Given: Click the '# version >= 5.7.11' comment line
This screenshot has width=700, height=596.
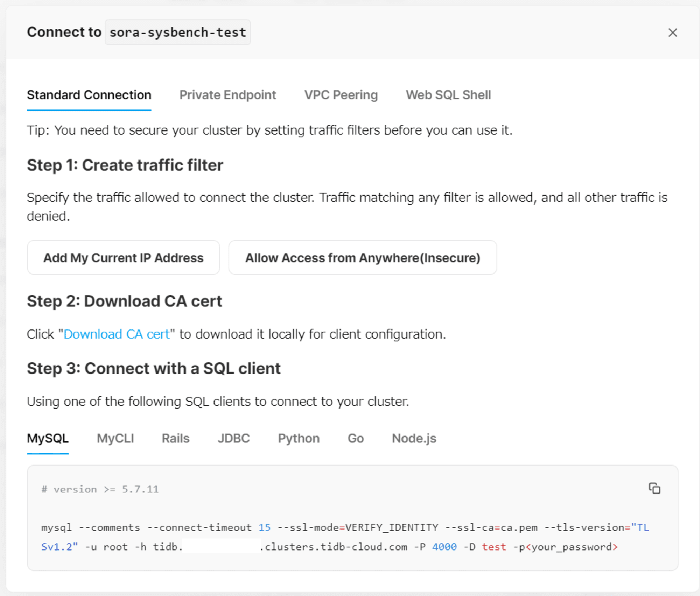Looking at the screenshot, I should (100, 489).
